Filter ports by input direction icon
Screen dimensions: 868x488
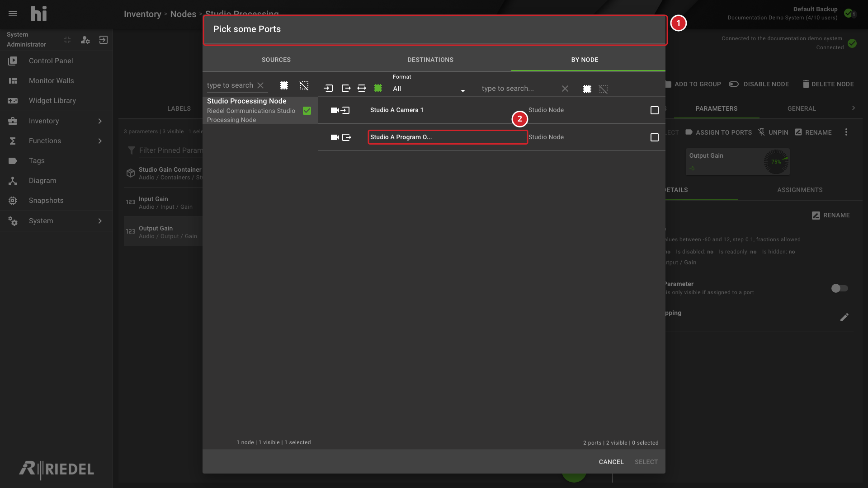[x=329, y=89]
